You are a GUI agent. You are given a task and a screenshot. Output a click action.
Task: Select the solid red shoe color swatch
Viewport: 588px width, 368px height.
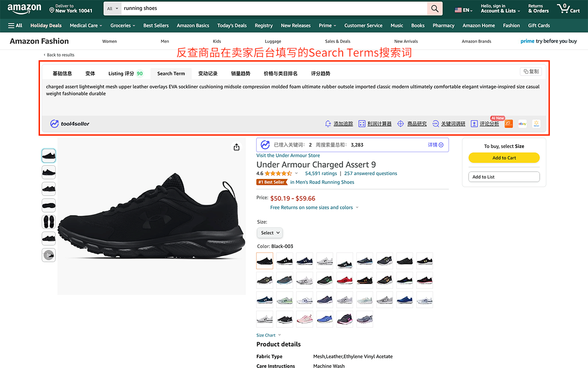[345, 280]
